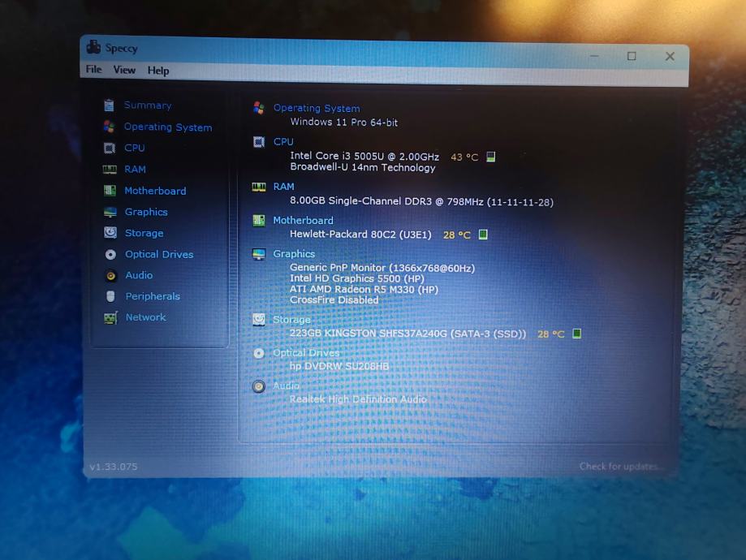This screenshot has width=746, height=560.
Task: Click the sidebar RAM module icon
Action: click(110, 170)
